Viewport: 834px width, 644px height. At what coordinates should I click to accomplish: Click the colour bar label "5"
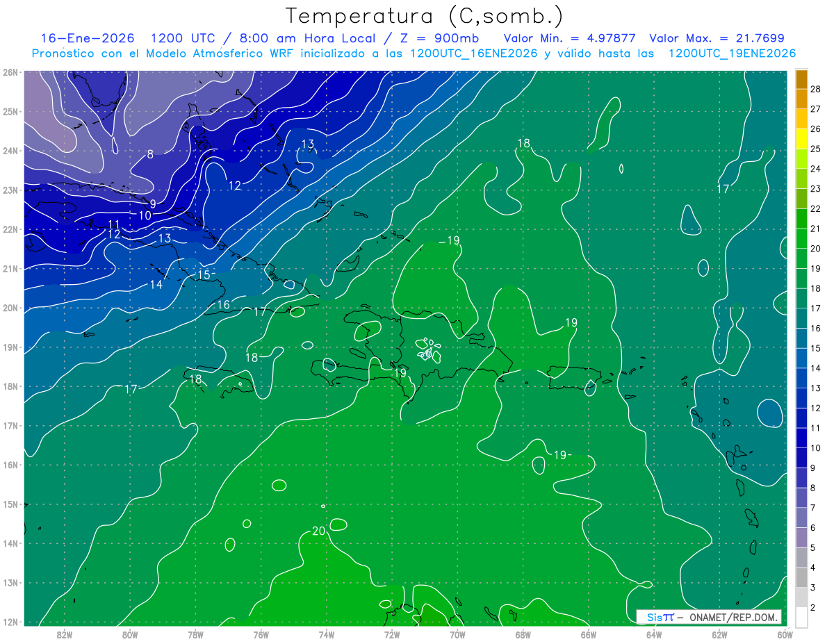pyautogui.click(x=813, y=548)
